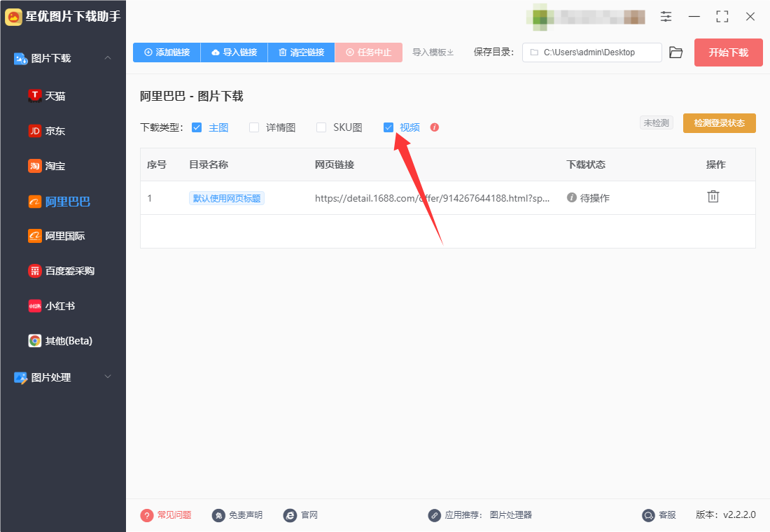
Task: Click the 图片下载 section icon
Action: coord(20,59)
